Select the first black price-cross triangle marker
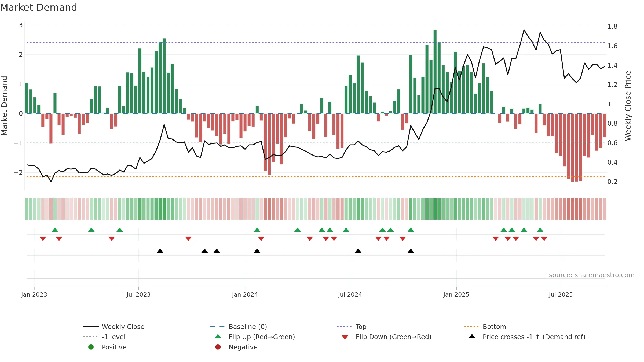This screenshot has height=362, width=644. tap(160, 251)
